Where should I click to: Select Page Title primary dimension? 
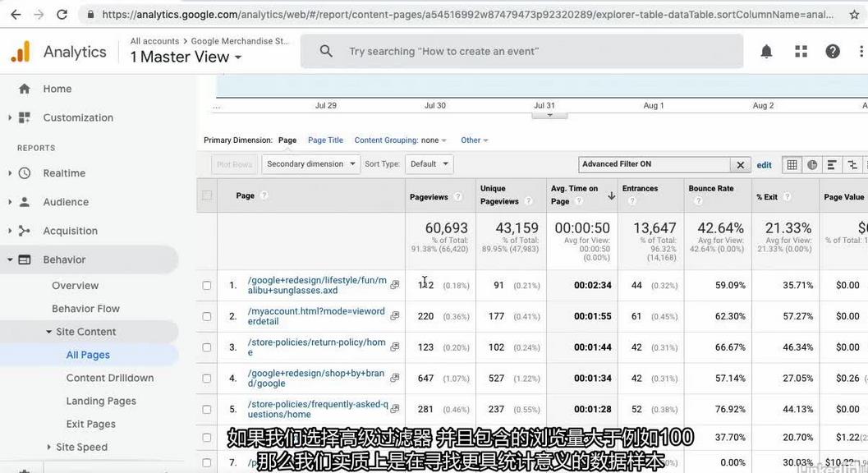(x=325, y=140)
